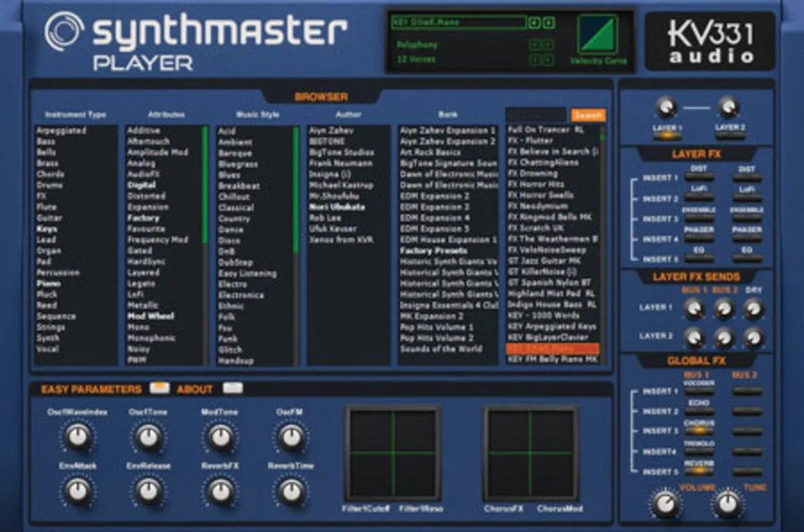The image size is (804, 532).
Task: Click the browser search text field
Action: [536, 114]
